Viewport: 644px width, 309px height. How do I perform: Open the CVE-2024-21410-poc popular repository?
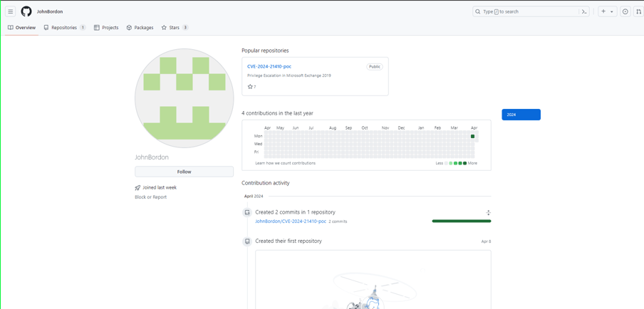[x=269, y=66]
